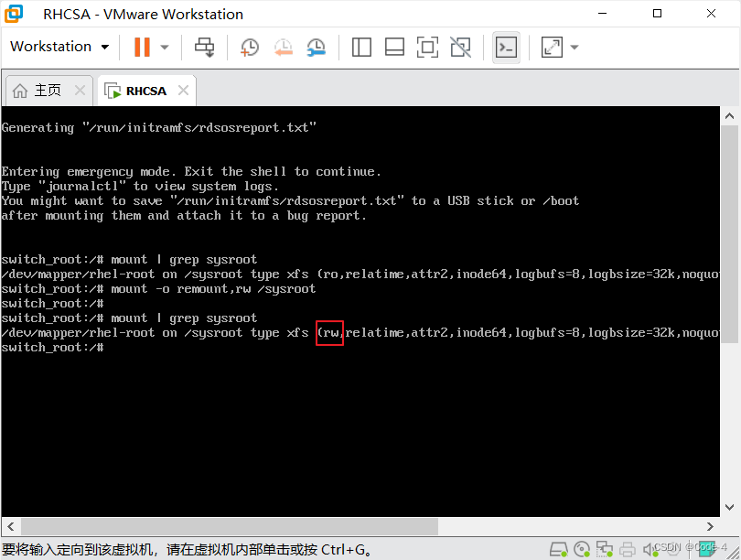Click the stretch guest display icon
The height and width of the screenshot is (560, 741).
(x=552, y=47)
